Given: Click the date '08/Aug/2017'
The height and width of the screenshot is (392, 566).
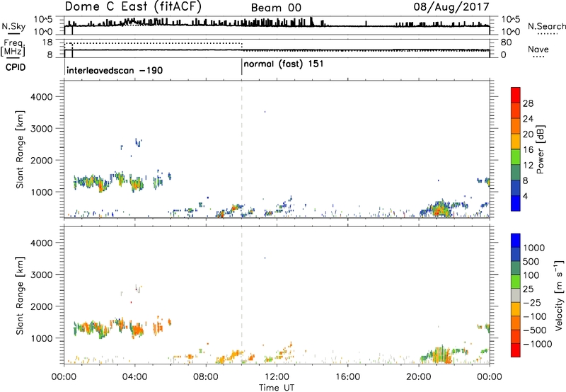Looking at the screenshot, I should (451, 7).
